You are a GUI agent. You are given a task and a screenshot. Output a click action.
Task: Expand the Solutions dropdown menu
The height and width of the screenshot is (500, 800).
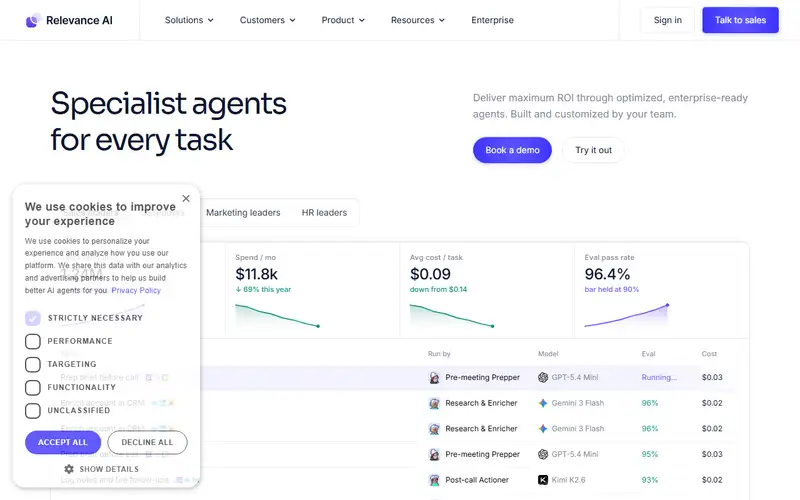click(x=189, y=20)
